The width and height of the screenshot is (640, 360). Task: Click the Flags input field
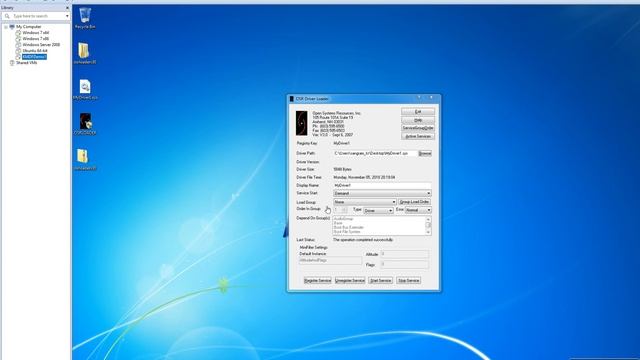(404, 264)
